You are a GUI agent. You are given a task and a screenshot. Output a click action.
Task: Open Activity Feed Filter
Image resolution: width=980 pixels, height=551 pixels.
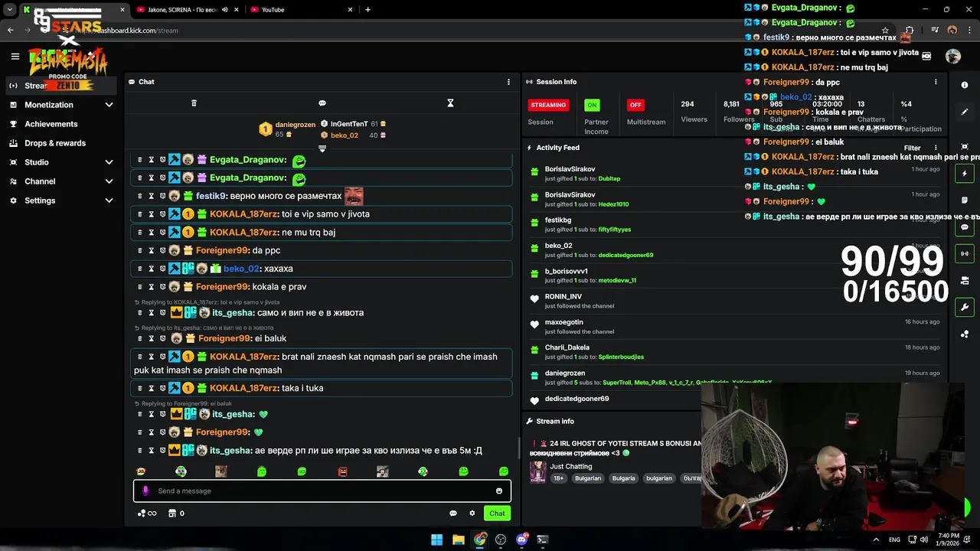912,148
